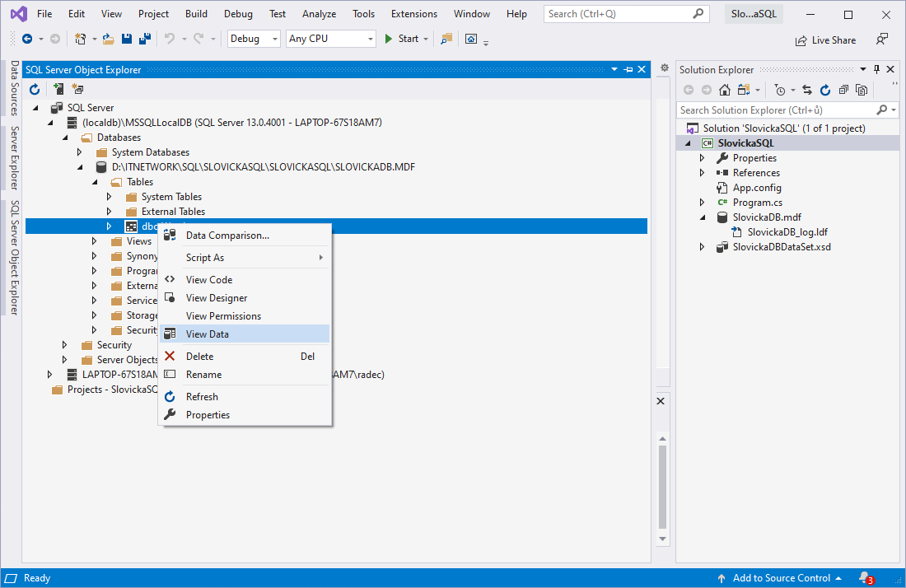Refresh the SQL Server Object Explorer tree

[35, 89]
